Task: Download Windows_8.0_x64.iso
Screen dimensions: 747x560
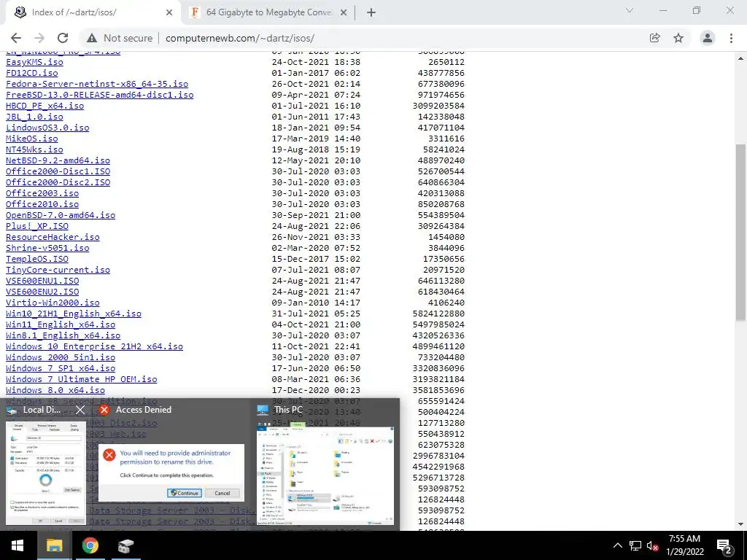Action: (55, 391)
